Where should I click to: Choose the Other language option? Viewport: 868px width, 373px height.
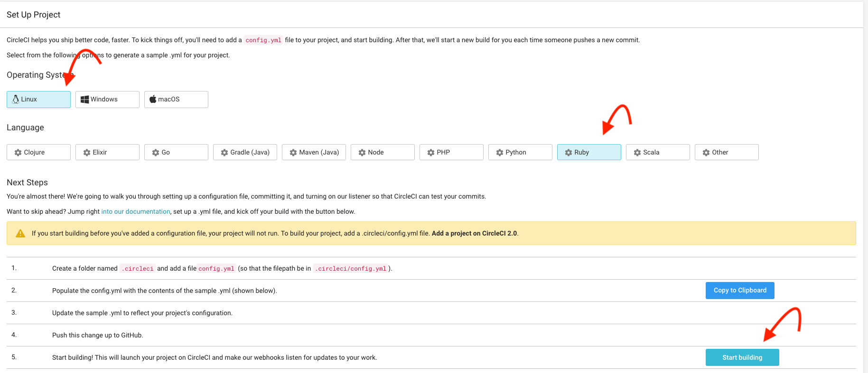coord(727,152)
